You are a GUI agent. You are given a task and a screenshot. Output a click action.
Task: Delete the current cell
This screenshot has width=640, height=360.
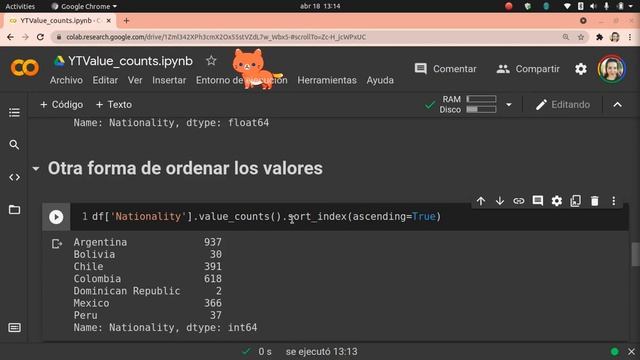pos(595,201)
